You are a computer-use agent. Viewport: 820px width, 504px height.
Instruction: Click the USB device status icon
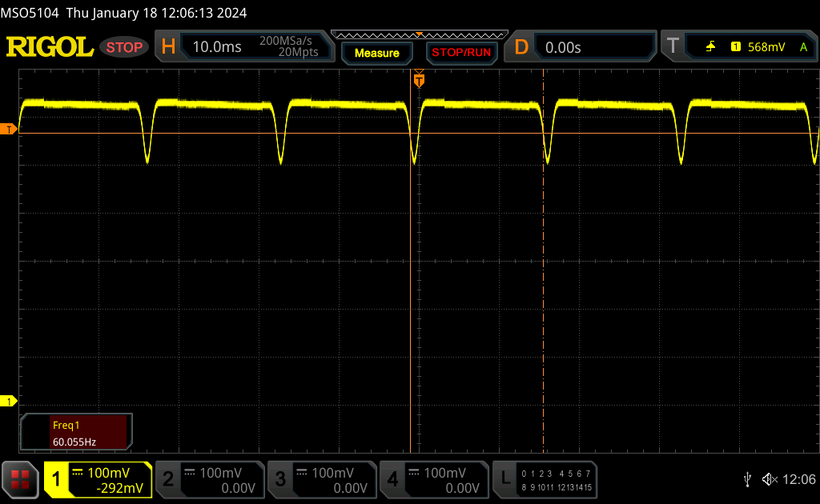coord(747,479)
